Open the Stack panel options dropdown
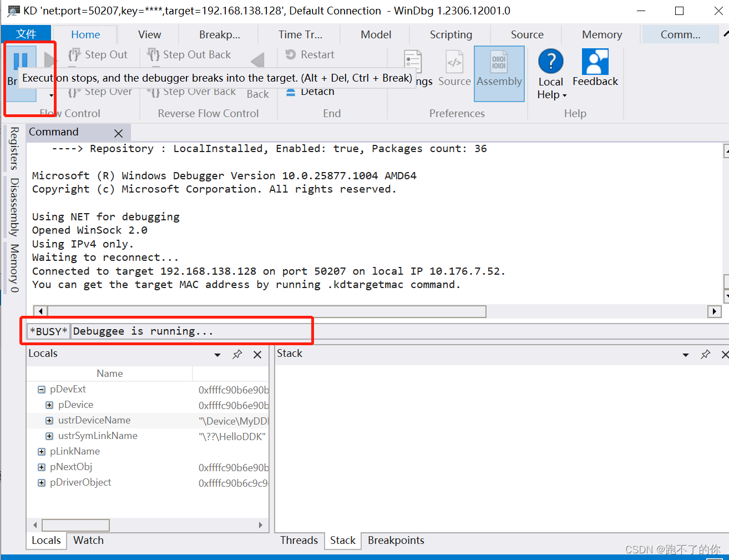 click(686, 355)
